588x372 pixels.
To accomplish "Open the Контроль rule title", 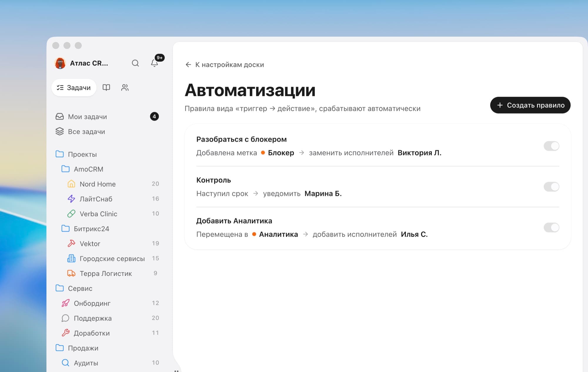I will (x=213, y=180).
